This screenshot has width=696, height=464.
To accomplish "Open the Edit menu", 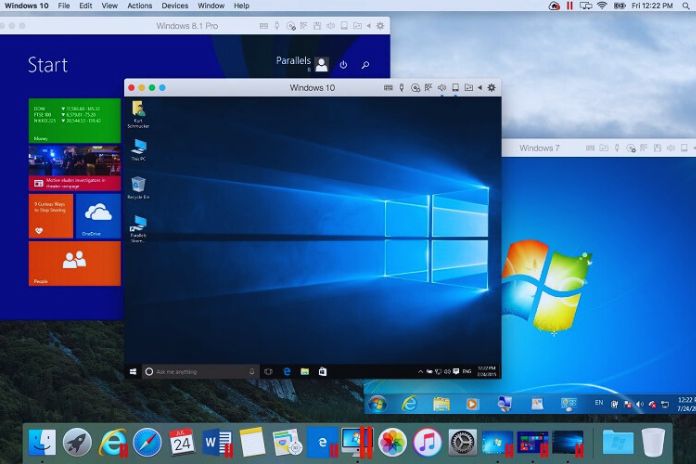I will [86, 6].
